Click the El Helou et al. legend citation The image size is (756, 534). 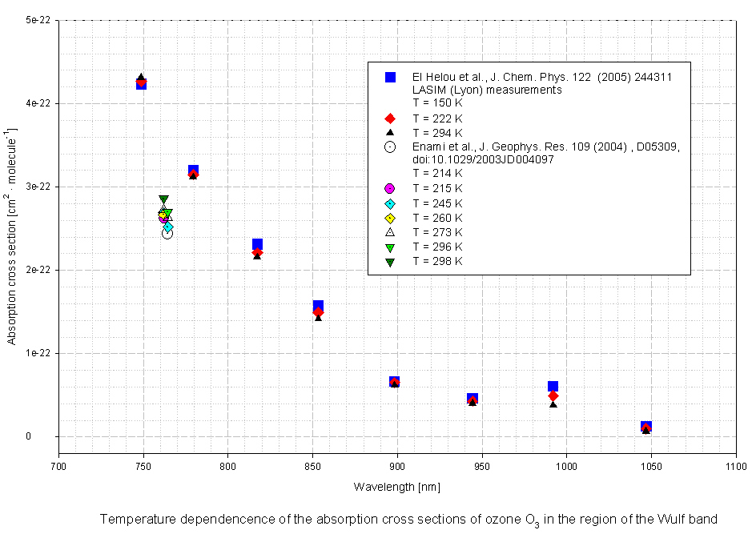point(541,77)
